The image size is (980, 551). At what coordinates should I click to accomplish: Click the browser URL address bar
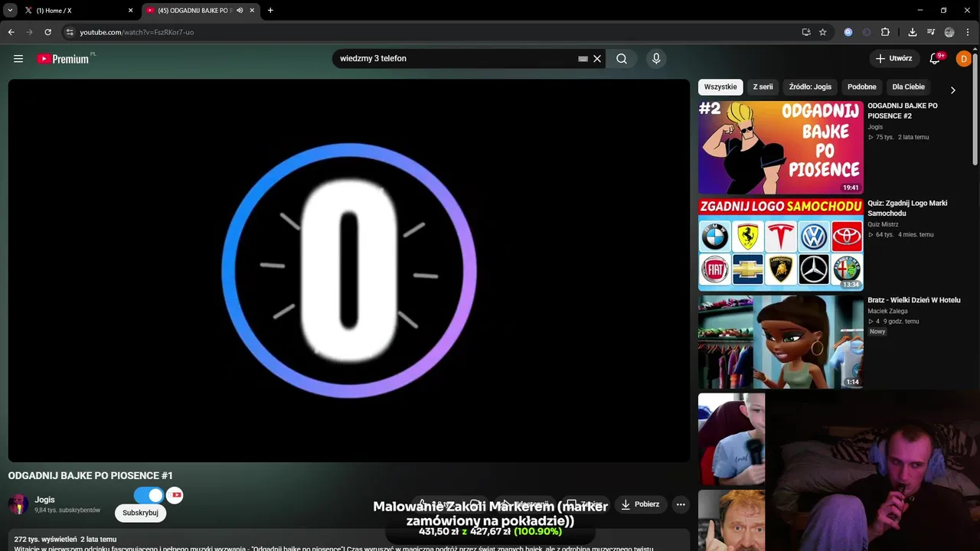tap(429, 32)
